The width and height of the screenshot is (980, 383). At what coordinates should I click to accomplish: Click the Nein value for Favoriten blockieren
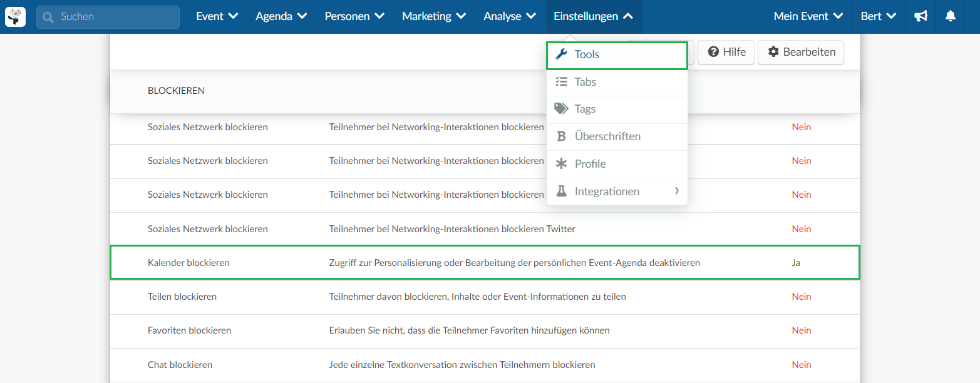802,330
